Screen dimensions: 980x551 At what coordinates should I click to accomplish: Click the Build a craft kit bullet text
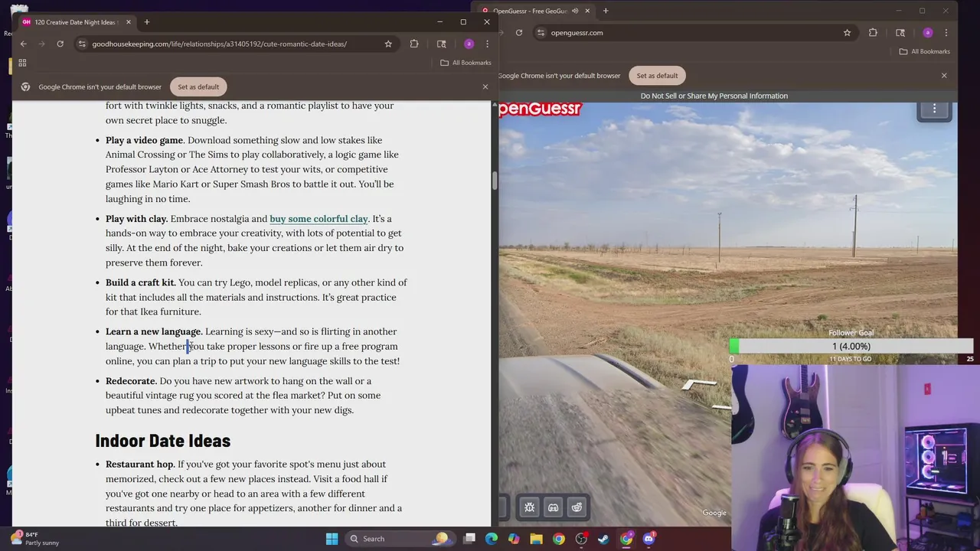click(x=256, y=297)
